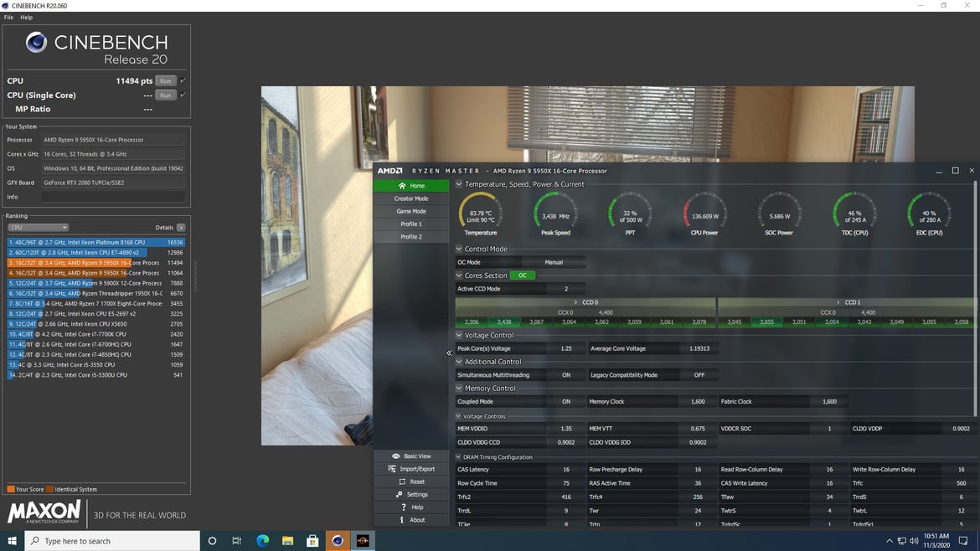Collapse Temperature, Speed, Power & Current section
980x551 pixels.
coord(459,184)
